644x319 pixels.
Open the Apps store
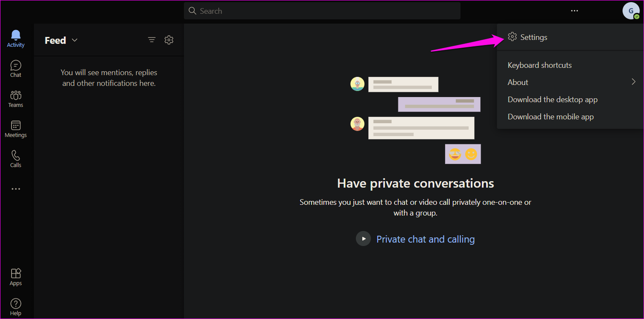16,277
